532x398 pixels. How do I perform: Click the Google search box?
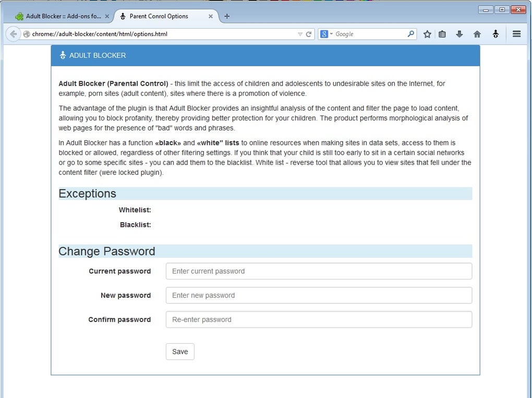pyautogui.click(x=369, y=34)
